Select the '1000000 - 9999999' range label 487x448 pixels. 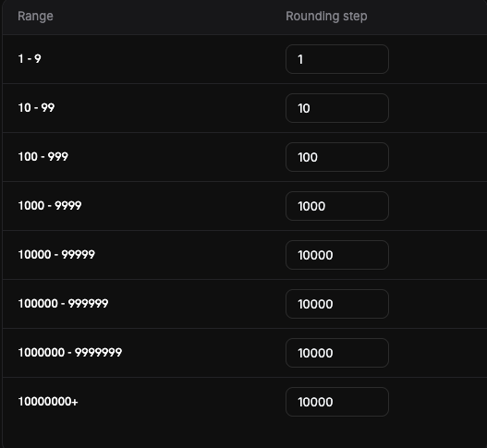(x=70, y=352)
